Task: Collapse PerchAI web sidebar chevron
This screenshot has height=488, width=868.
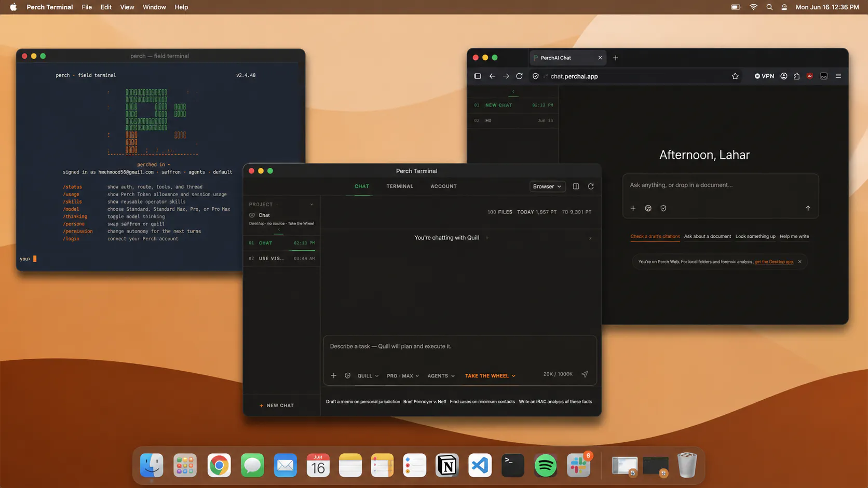Action: point(513,92)
